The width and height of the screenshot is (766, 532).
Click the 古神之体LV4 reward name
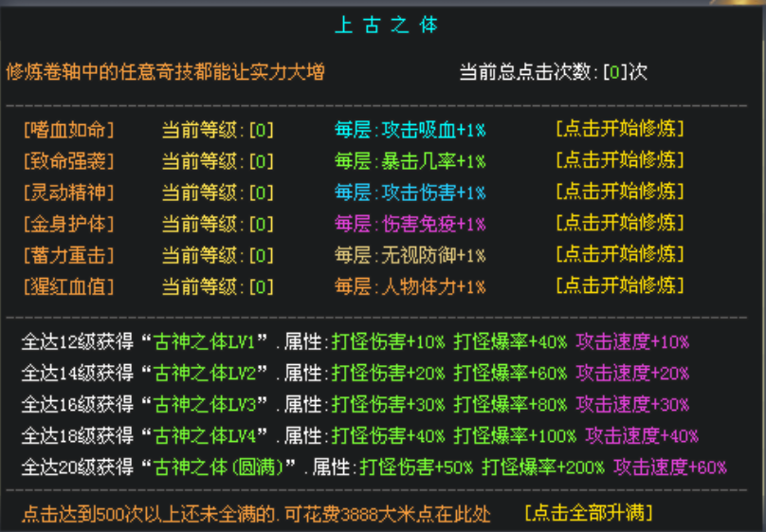point(205,436)
